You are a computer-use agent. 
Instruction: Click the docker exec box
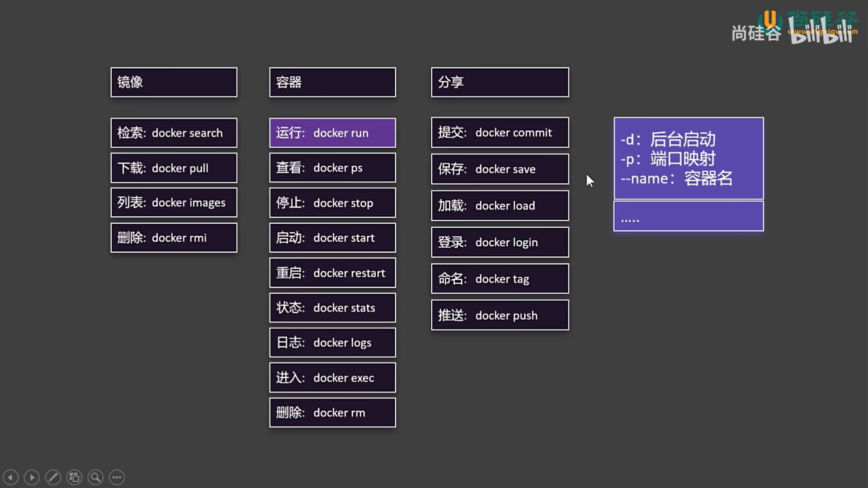point(332,378)
